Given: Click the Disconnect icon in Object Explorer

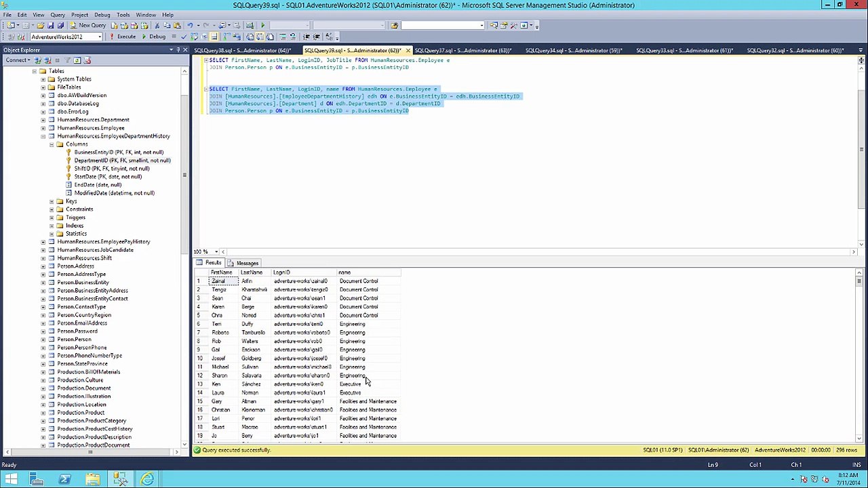Looking at the screenshot, I should coord(47,60).
